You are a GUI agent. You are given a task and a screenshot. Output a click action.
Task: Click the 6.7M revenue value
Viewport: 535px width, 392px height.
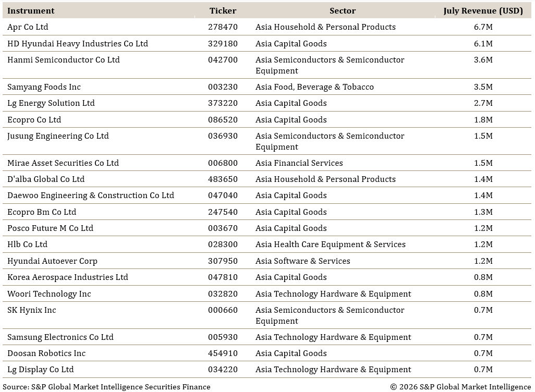(483, 27)
